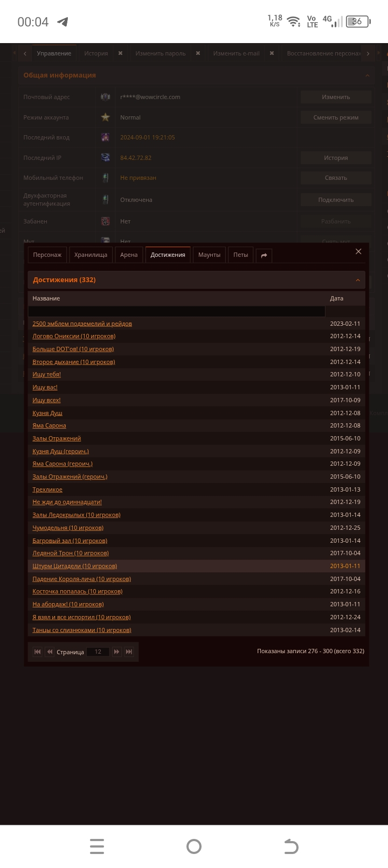Screen dimensions: 388x868
Task: Sort achievements by Дата column header
Action: (x=337, y=298)
